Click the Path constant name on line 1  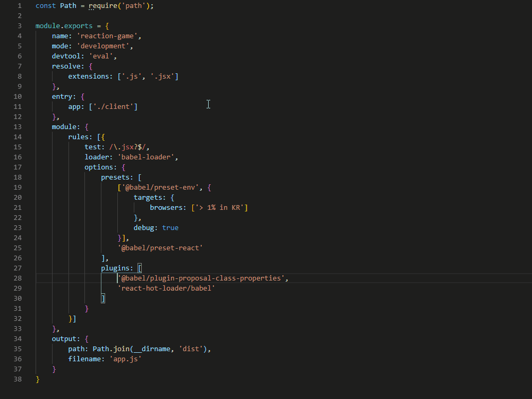68,6
